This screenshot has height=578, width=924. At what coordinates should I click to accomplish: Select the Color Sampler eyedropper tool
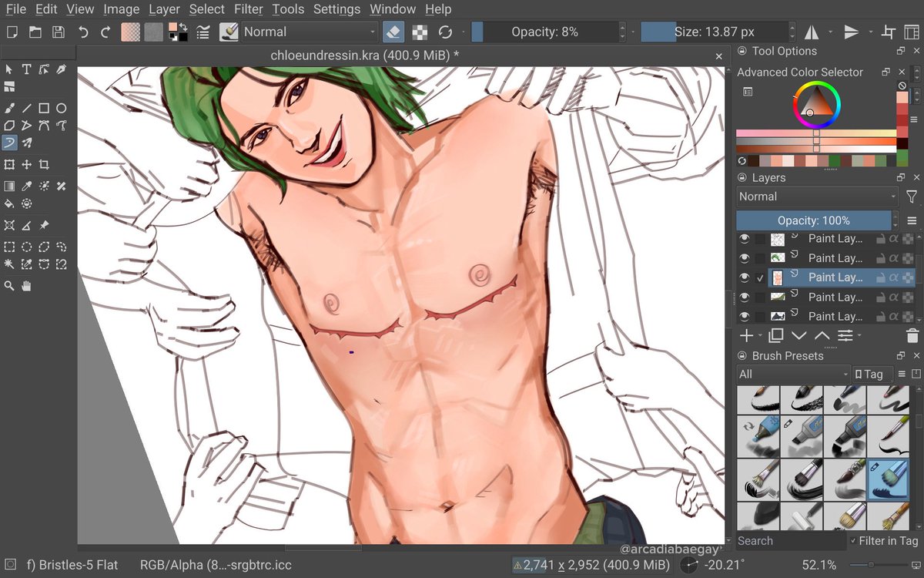pos(26,186)
